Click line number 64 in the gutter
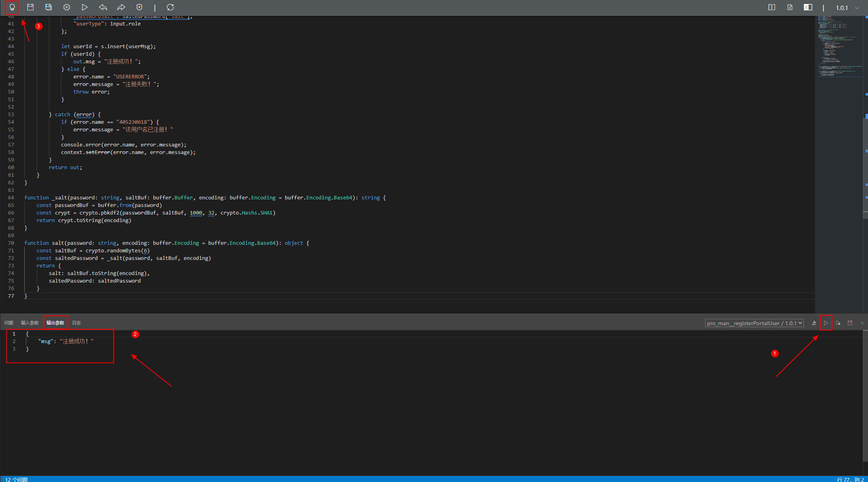The height and width of the screenshot is (482, 868). pos(11,197)
